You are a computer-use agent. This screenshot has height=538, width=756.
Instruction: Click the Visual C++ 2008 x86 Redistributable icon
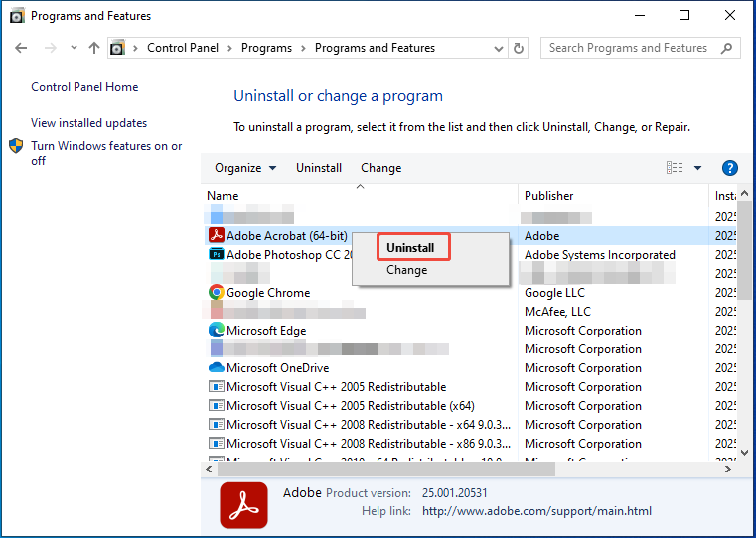216,443
